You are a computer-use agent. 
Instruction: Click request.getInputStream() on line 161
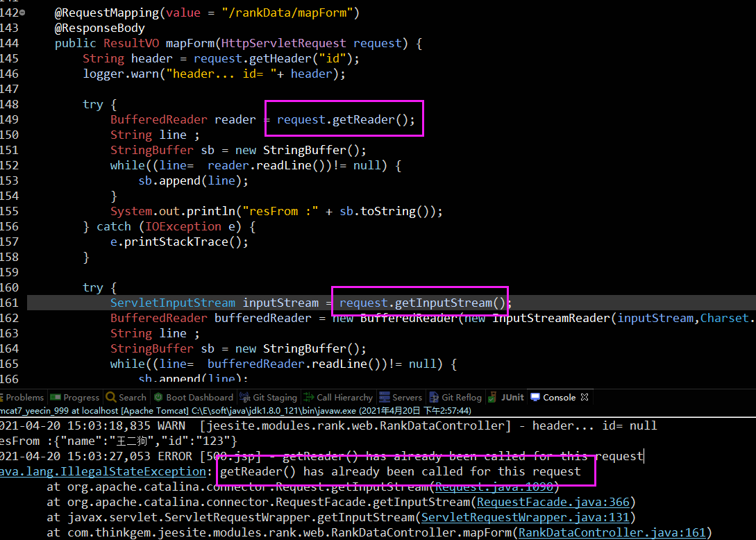[x=422, y=303]
